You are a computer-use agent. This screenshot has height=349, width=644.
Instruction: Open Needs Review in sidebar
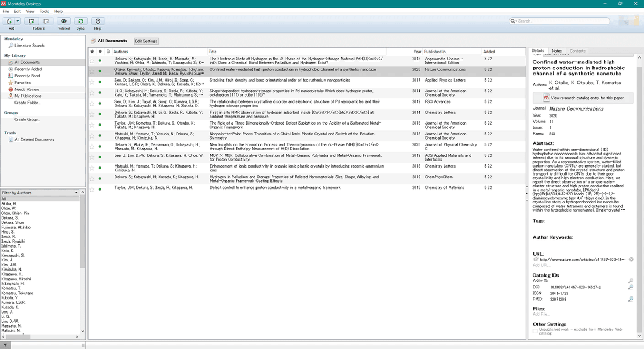[27, 89]
